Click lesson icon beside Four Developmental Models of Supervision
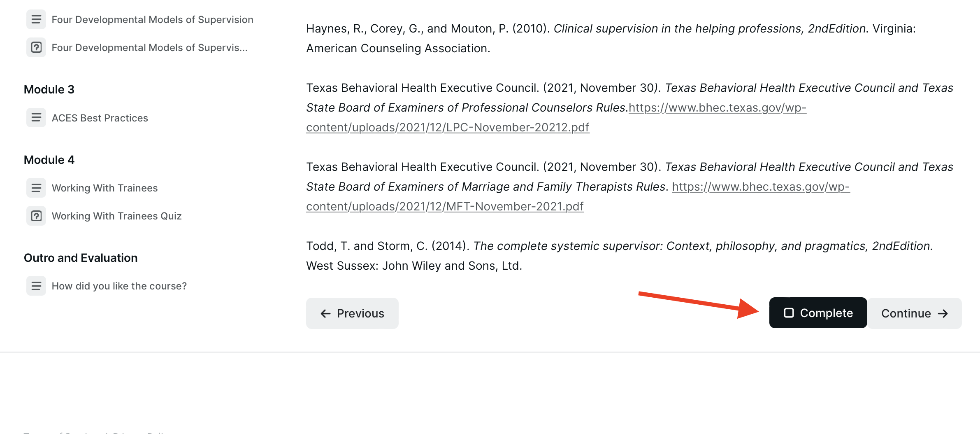Image resolution: width=980 pixels, height=434 pixels. coord(36,19)
